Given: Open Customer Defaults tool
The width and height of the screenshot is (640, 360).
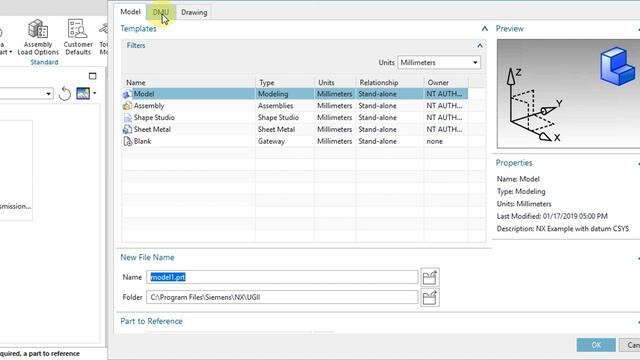Looking at the screenshot, I should click(x=78, y=38).
